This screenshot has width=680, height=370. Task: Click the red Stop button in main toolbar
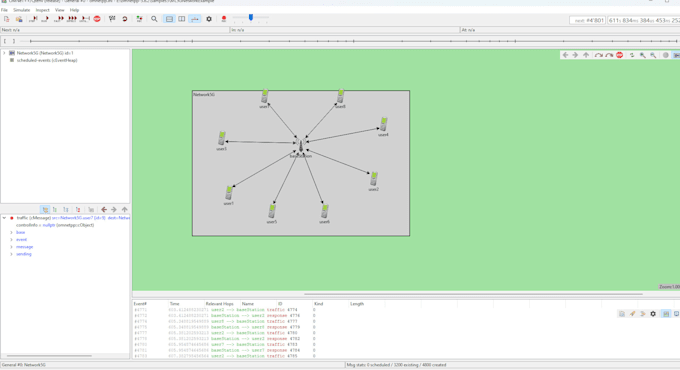point(97,19)
